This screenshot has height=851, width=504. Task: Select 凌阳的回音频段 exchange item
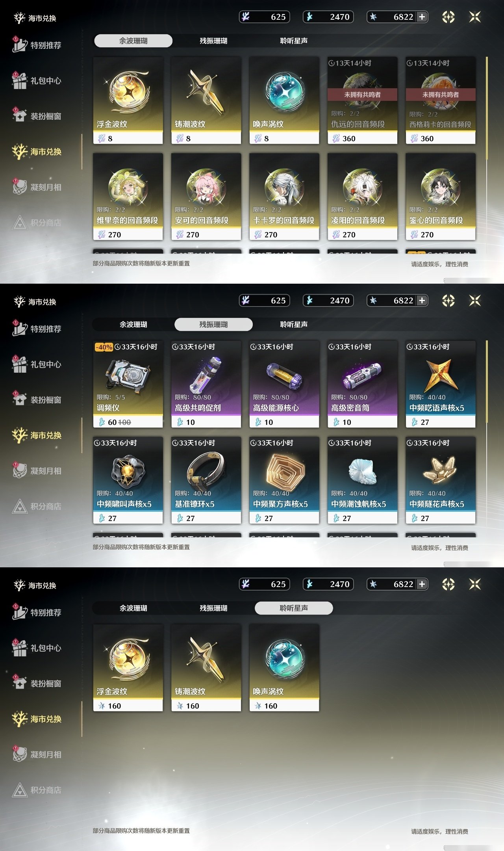pos(362,197)
